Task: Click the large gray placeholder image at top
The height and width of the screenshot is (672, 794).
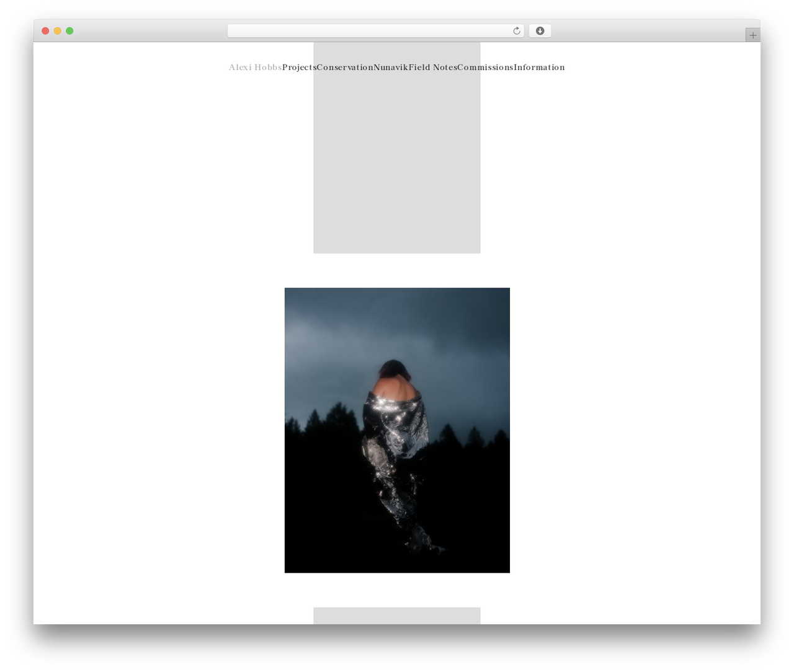Action: pos(397,148)
